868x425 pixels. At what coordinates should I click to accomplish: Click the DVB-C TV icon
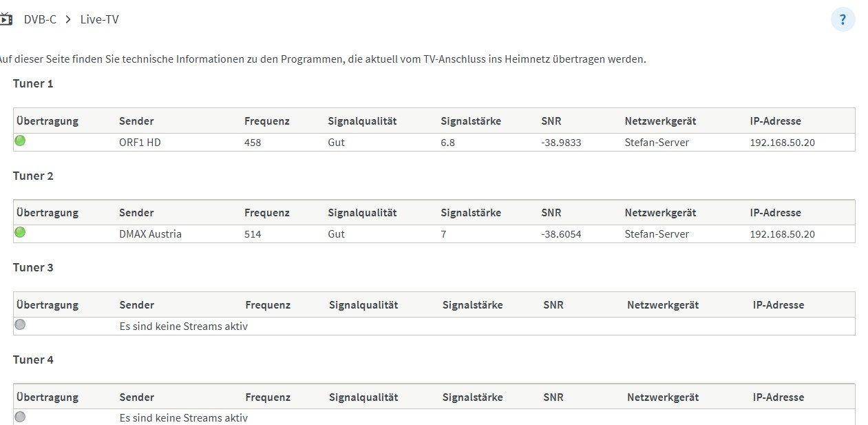click(6, 19)
